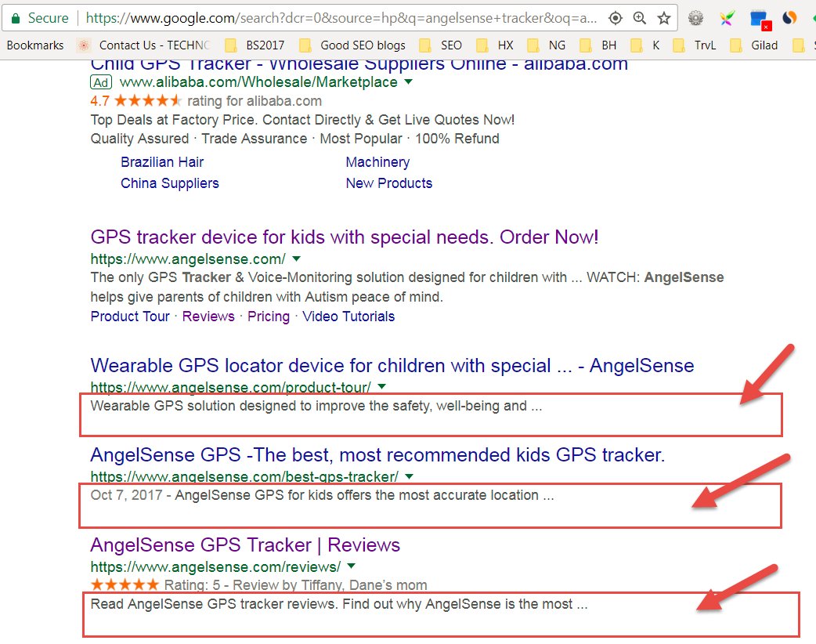This screenshot has height=644, width=816.
Task: Click the https://www.angelsense.com/ green URL
Action: tap(188, 259)
